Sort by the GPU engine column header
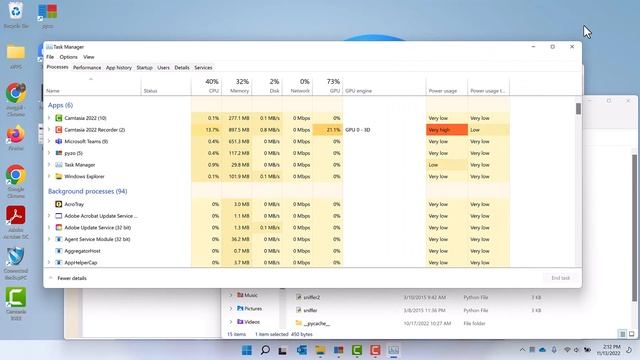The width and height of the screenshot is (640, 360). 384,86
